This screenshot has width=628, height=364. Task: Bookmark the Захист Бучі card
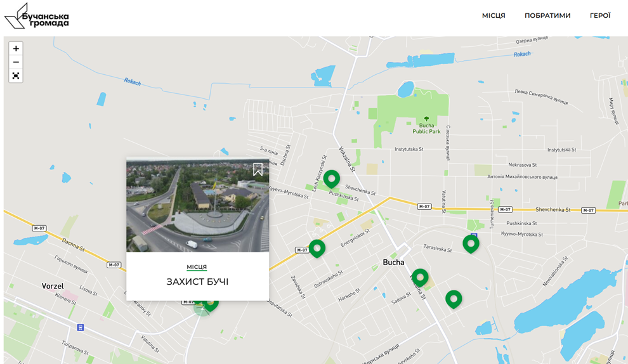pos(258,169)
